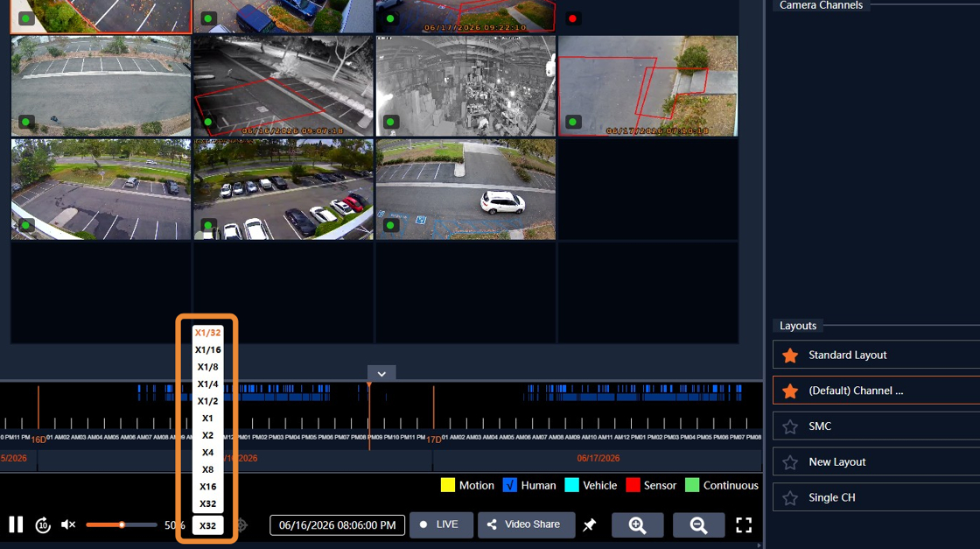Pin the playback toolbar
The height and width of the screenshot is (549, 980).
click(x=590, y=525)
